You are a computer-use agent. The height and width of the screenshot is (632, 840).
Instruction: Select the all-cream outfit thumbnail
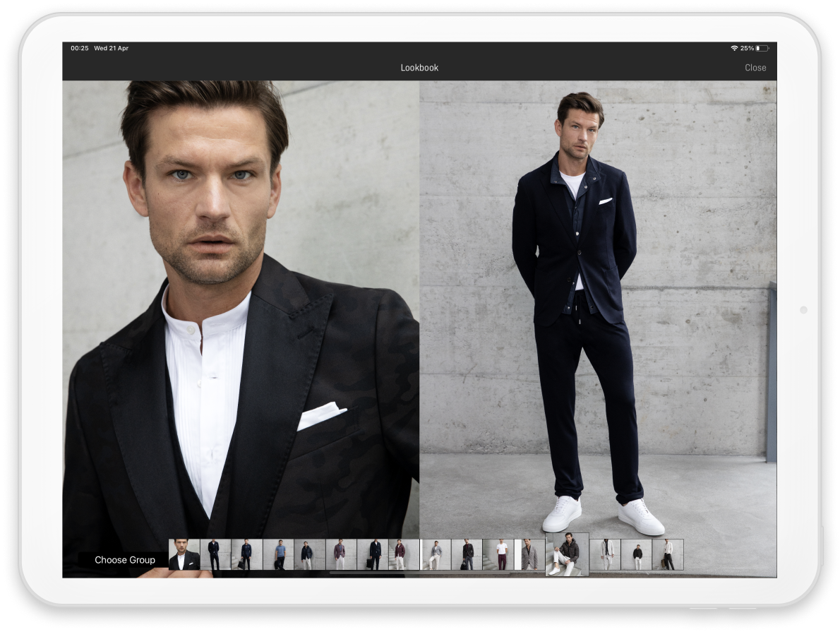(606, 554)
